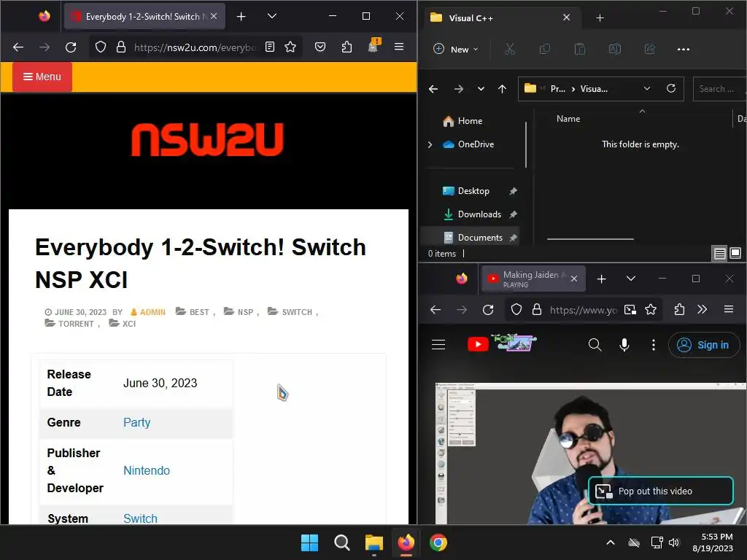Screen dimensions: 747x560
Task: Click the Cut icon in File Explorer
Action: tap(510, 49)
